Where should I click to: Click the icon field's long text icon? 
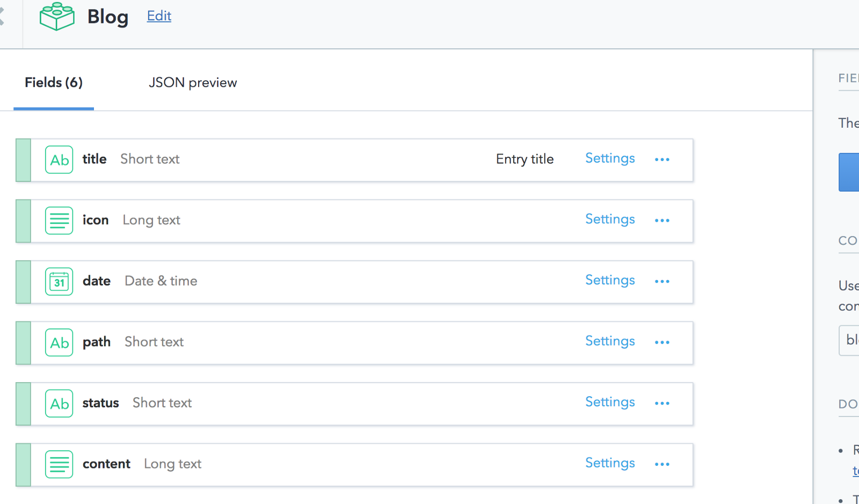[59, 221]
